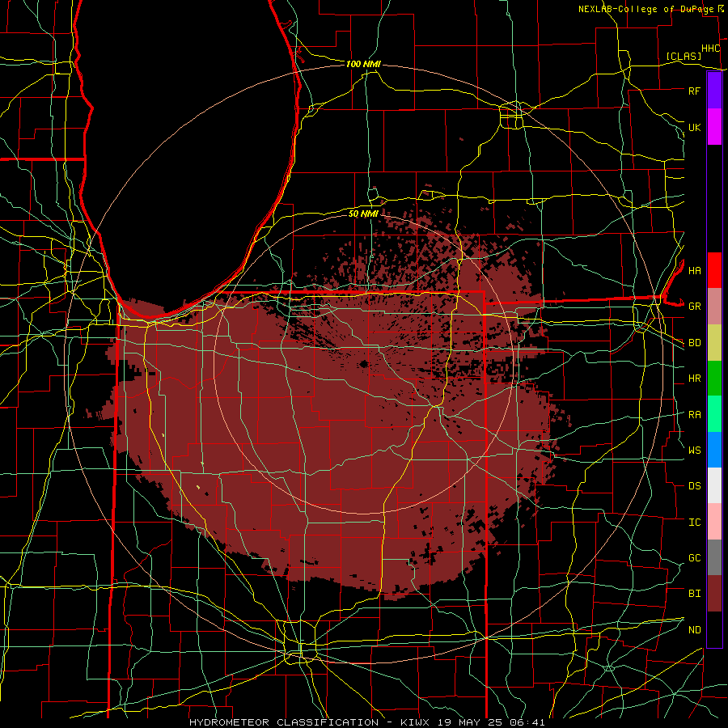This screenshot has width=728, height=728.
Task: Click the DS white legend swatch
Action: tap(714, 485)
